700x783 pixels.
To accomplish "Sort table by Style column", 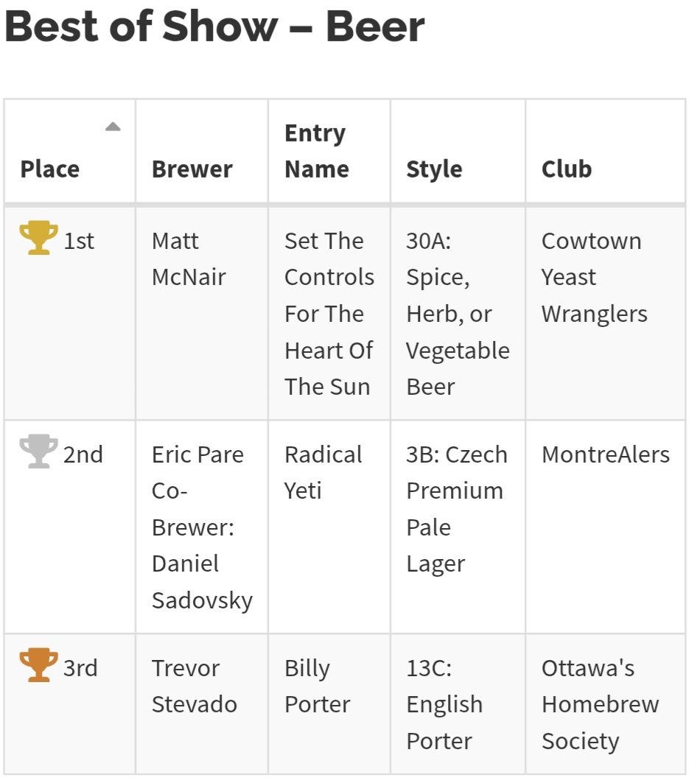I will point(434,169).
